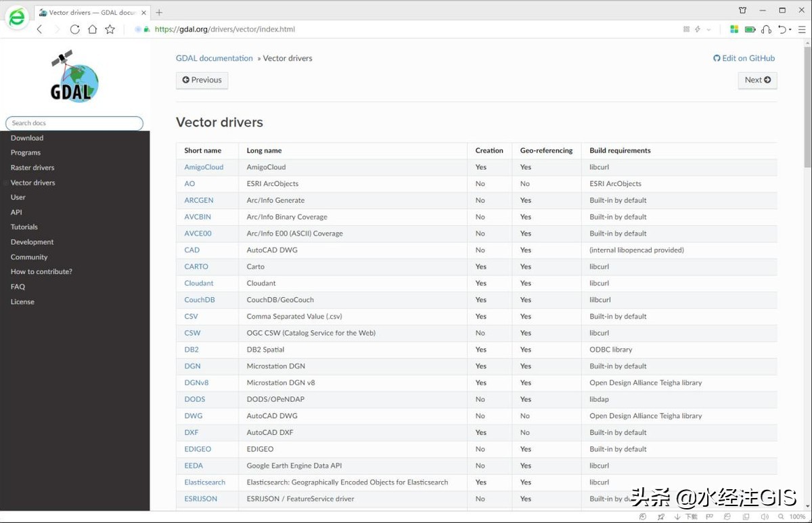Open the browser hamburger menu
Screen dimensions: 812x523
[802, 29]
